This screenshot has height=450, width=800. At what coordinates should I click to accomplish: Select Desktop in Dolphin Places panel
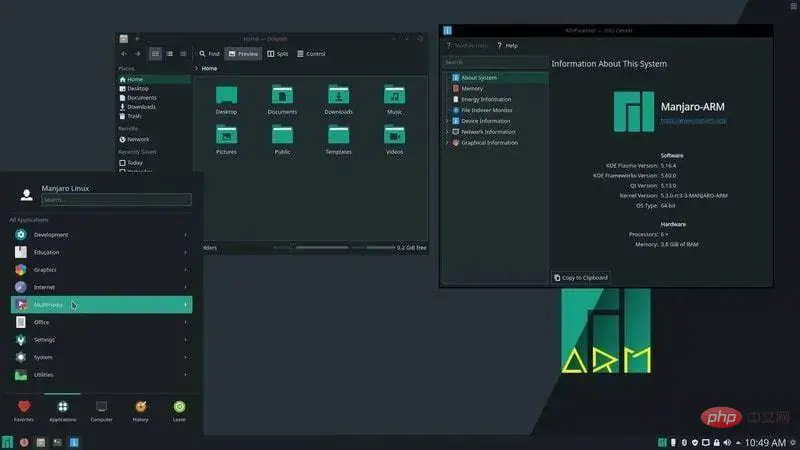[x=154, y=89]
